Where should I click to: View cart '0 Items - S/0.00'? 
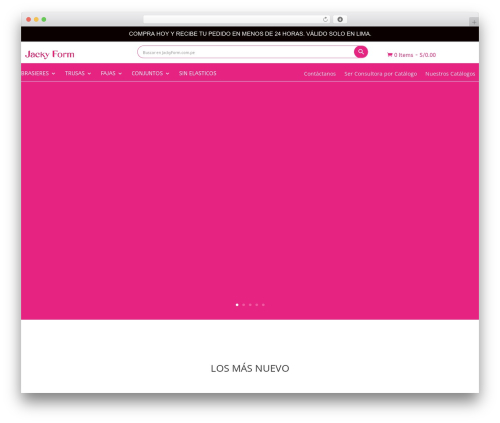pyautogui.click(x=411, y=55)
